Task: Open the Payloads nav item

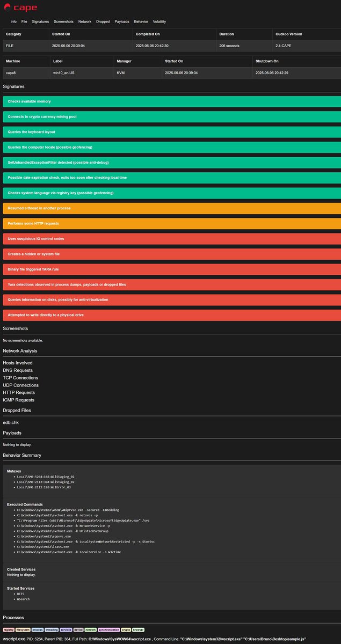Action: [x=122, y=21]
